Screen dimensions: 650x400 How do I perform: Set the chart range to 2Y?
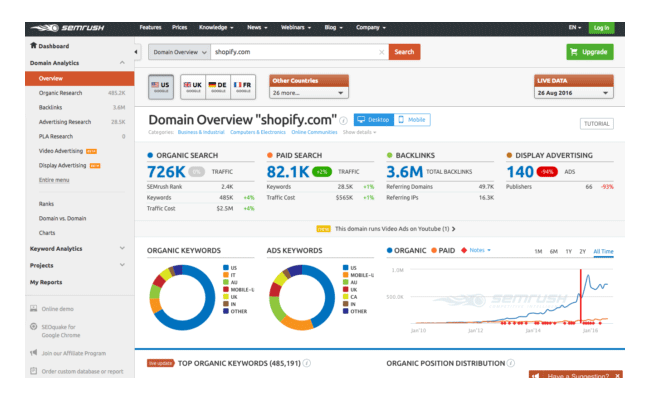[x=582, y=251]
